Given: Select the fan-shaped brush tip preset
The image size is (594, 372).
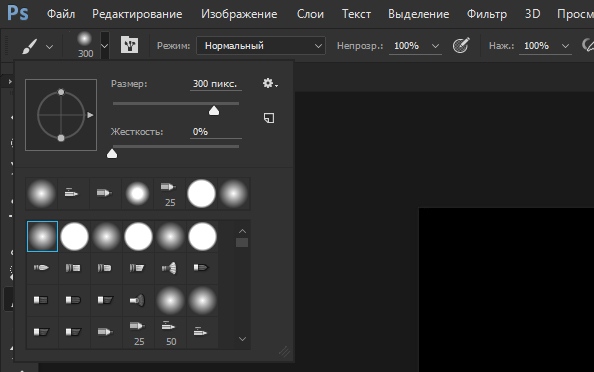Looking at the screenshot, I should 169,268.
